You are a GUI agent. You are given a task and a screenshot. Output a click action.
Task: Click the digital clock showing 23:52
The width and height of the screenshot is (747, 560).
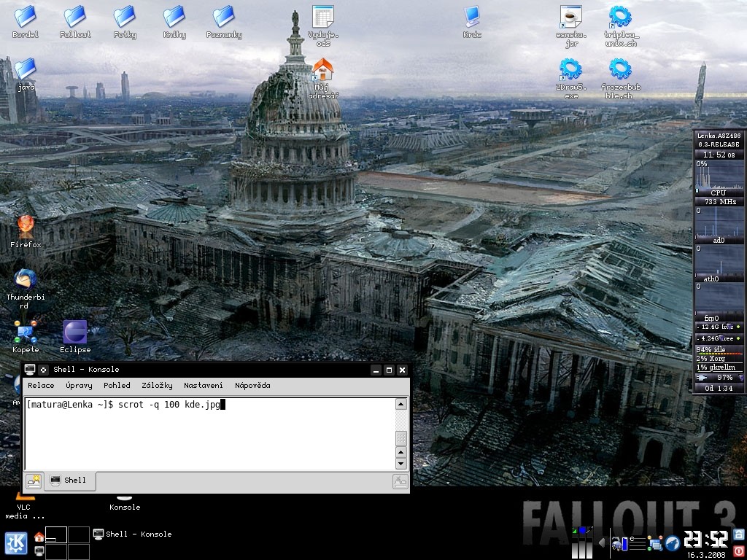706,539
